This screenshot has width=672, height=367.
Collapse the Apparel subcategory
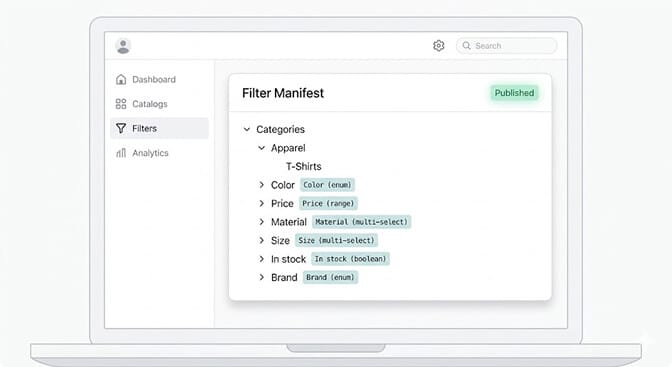point(261,148)
